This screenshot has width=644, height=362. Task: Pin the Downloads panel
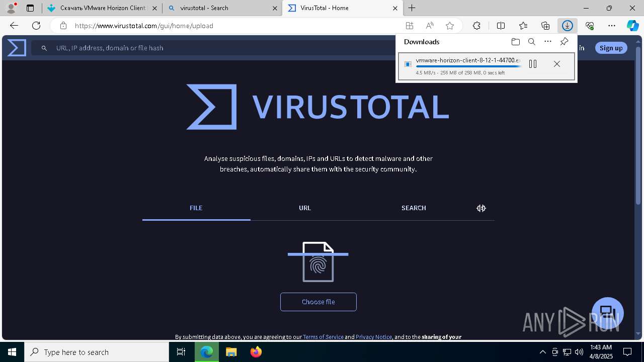(565, 42)
